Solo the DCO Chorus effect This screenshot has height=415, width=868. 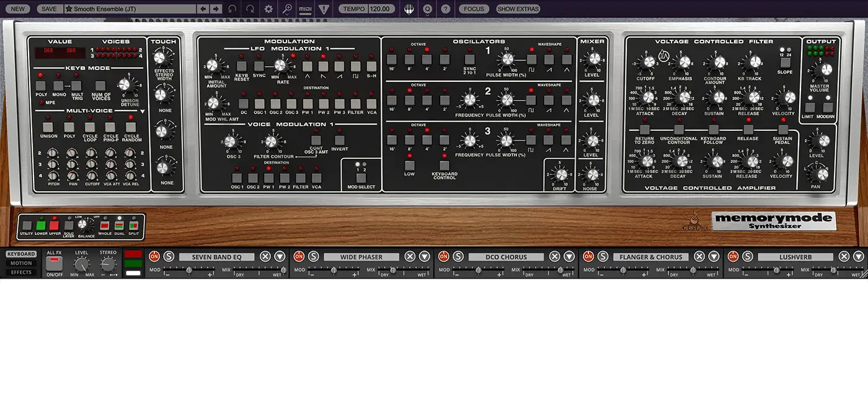tap(458, 256)
